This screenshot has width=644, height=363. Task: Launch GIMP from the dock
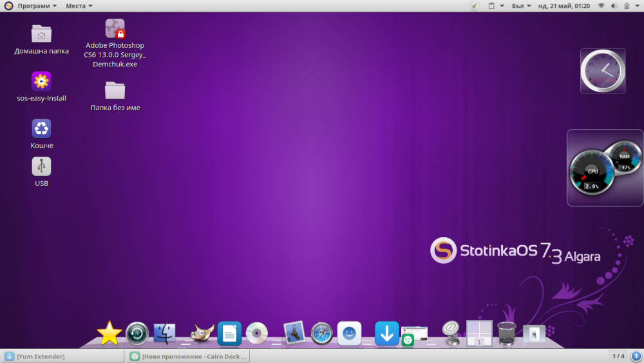tap(201, 333)
